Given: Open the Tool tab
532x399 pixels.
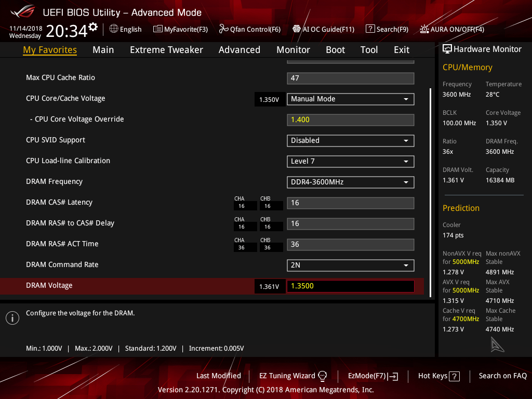Looking at the screenshot, I should click(x=369, y=50).
